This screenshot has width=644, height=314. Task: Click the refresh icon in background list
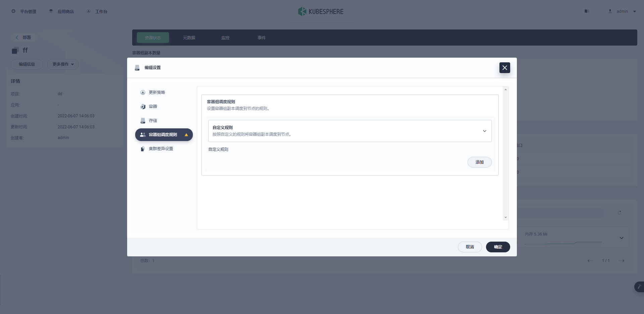620,212
